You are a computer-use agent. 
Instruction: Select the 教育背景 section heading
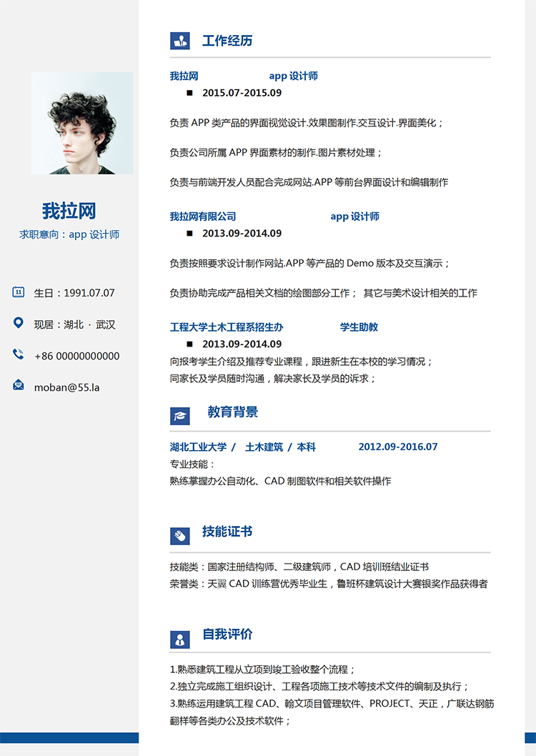pyautogui.click(x=233, y=412)
